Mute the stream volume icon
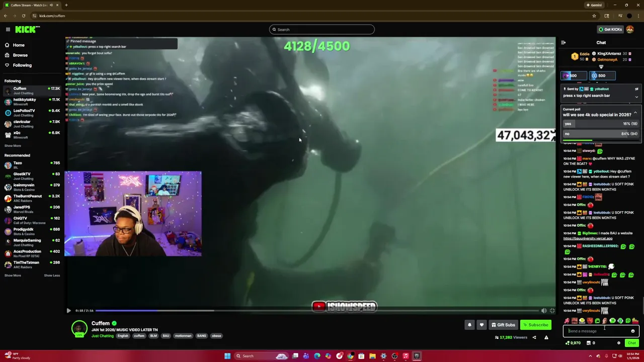This screenshot has width=644, height=362. [x=544, y=311]
